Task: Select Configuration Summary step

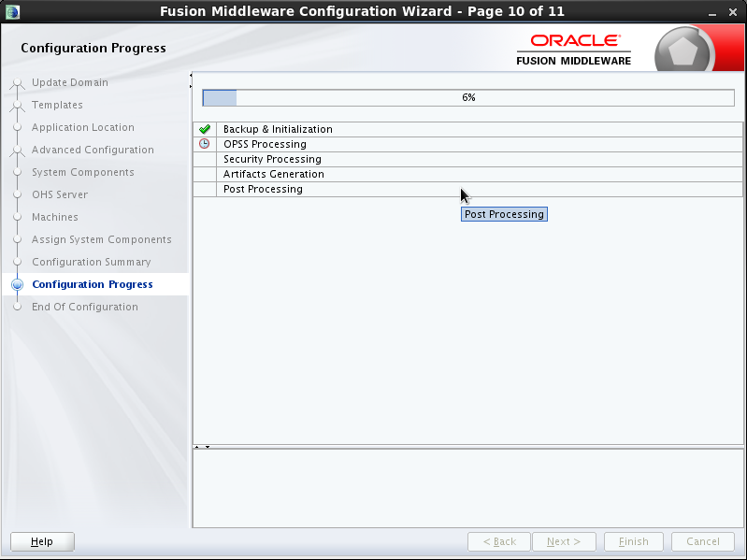Action: point(92,262)
